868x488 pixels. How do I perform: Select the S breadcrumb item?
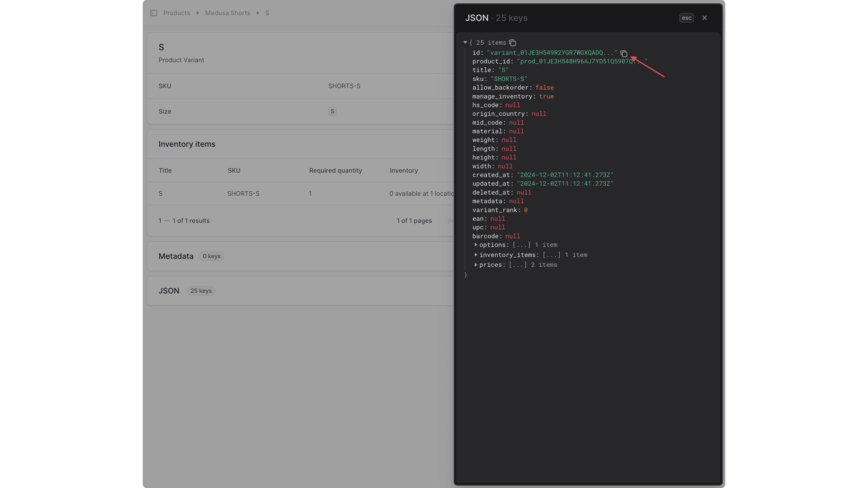pyautogui.click(x=267, y=13)
